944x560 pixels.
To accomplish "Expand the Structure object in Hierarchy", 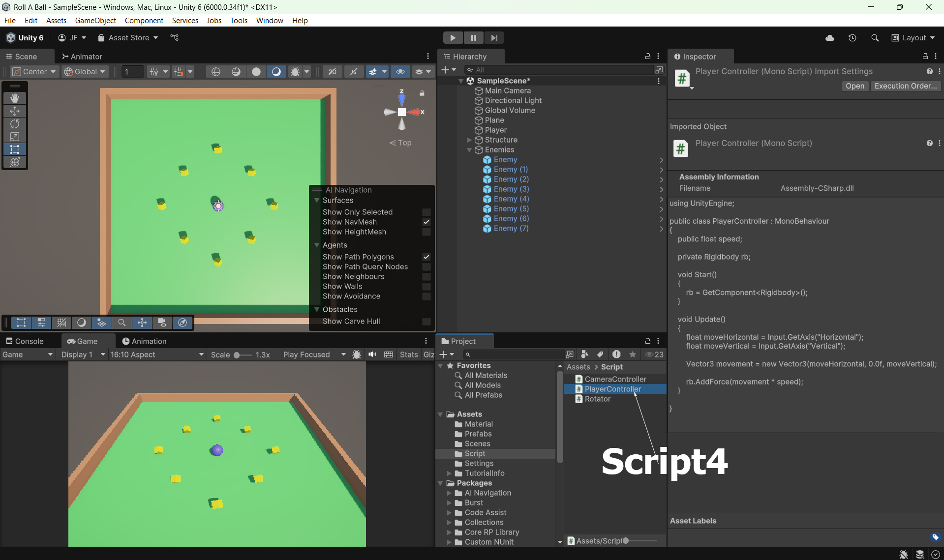I will [x=469, y=140].
